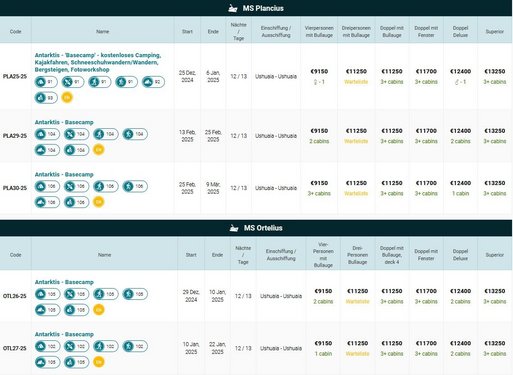Click the yellow language badge in OTL27-25 row
513x375 pixels.
99,362
